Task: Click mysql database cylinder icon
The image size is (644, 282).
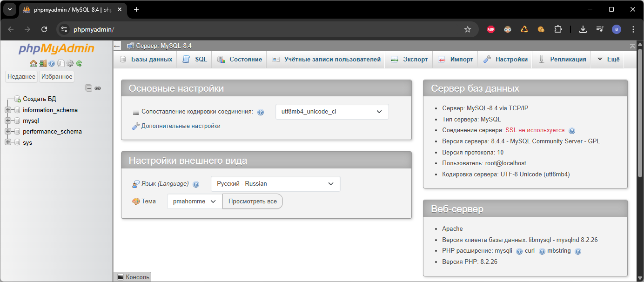Action: tap(18, 121)
